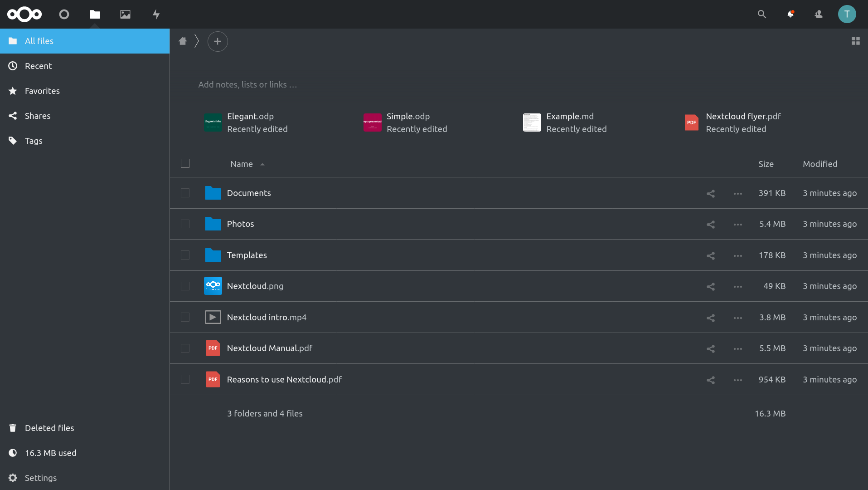The width and height of the screenshot is (868, 490).
Task: Open Tags in sidebar
Action: [85, 141]
